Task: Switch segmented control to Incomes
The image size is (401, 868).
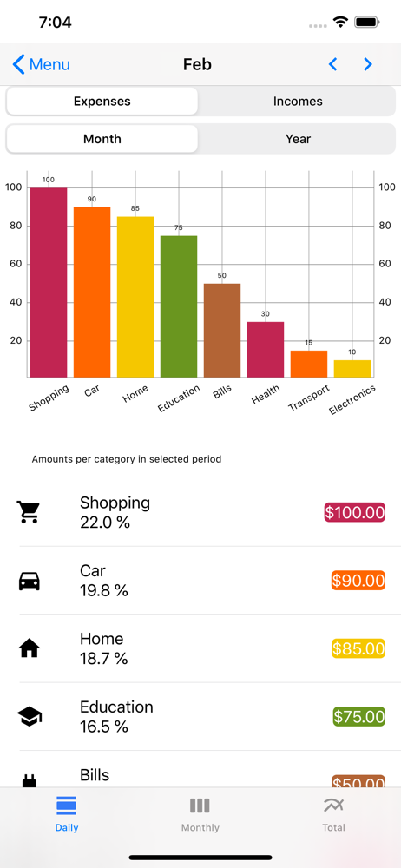Action: point(298,102)
